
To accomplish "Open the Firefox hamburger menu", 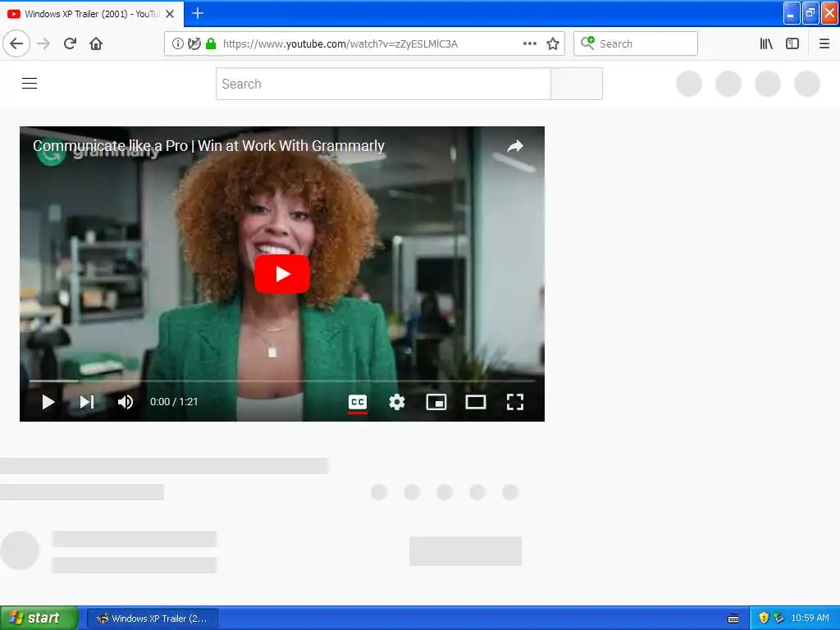I will [x=824, y=43].
